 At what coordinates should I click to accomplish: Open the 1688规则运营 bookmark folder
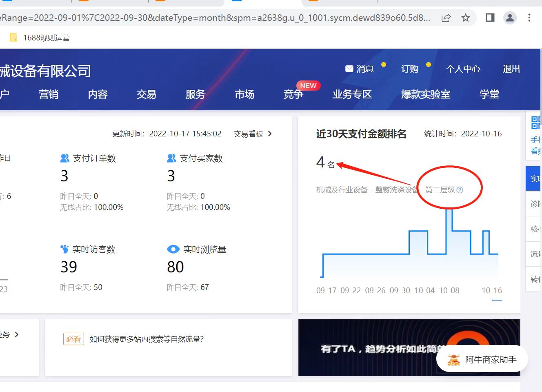click(x=40, y=38)
